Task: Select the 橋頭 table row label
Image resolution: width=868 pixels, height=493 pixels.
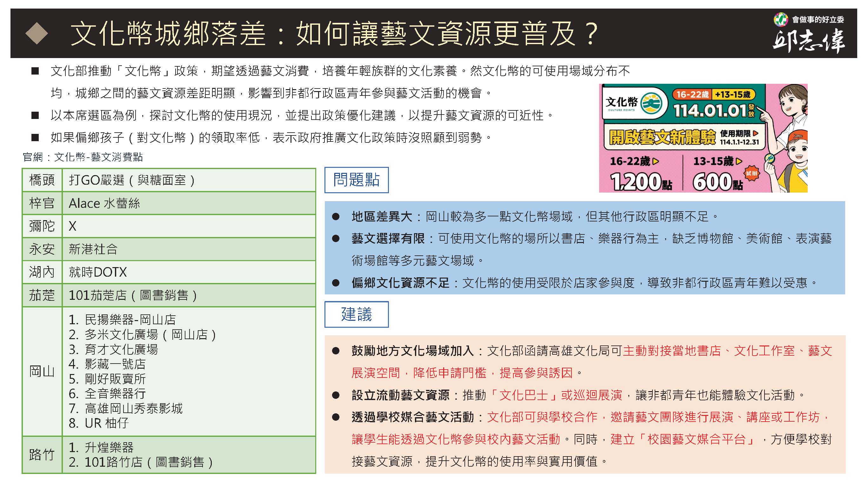Action: tap(42, 180)
